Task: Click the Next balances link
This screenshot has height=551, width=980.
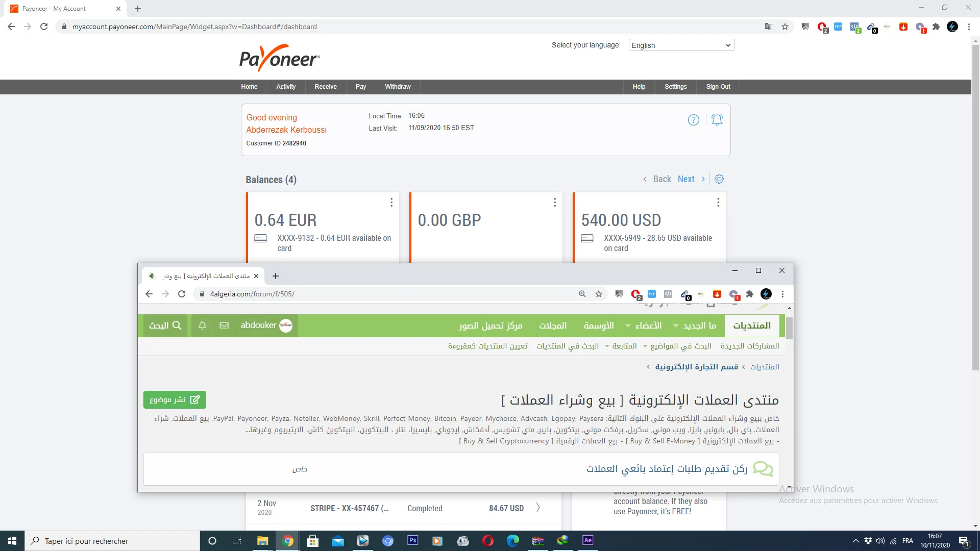Action: point(686,179)
